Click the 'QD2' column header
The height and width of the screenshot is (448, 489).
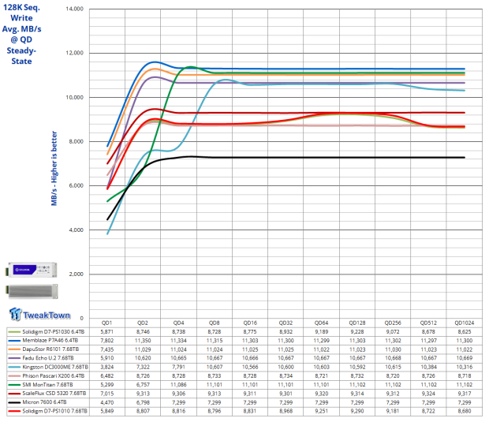[143, 323]
